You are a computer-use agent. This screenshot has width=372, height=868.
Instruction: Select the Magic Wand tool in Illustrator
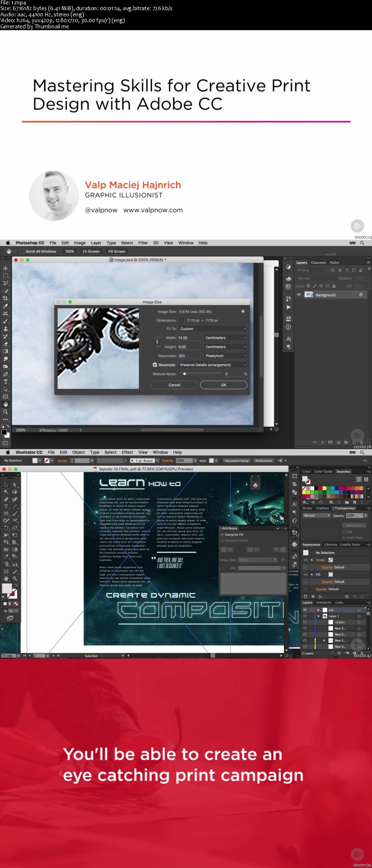coord(6,492)
